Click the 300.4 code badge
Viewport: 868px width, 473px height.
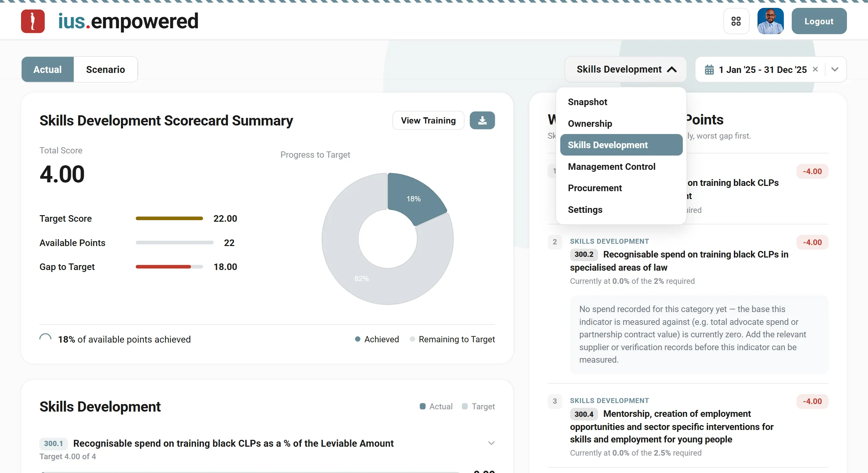(584, 414)
